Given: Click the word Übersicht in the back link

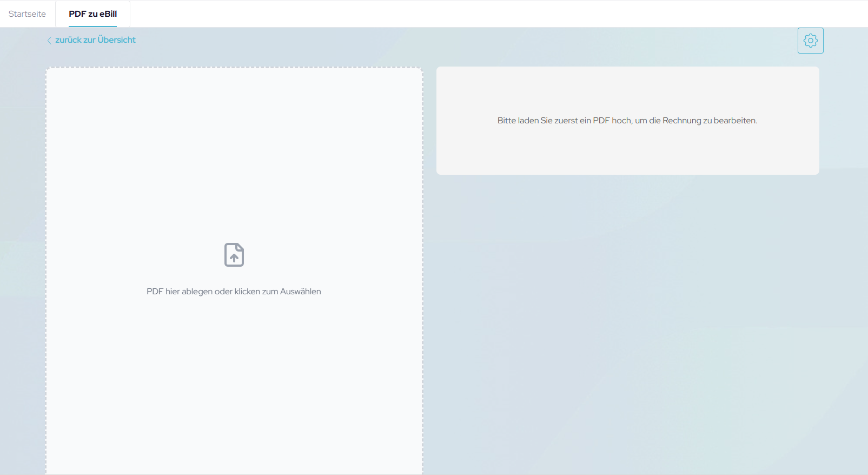Looking at the screenshot, I should point(116,40).
